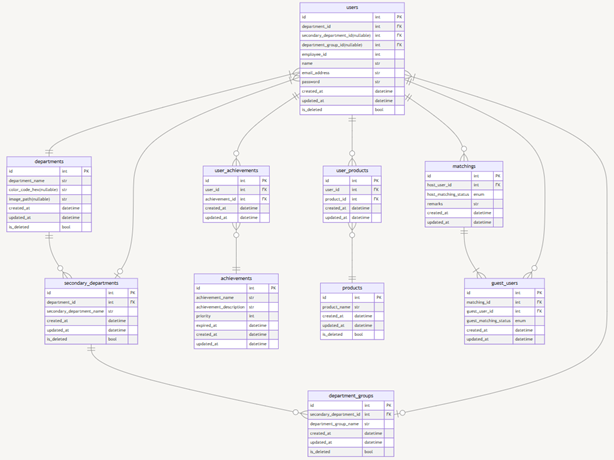The image size is (614, 460).
Task: Click host_user_id field in matchings table
Action: pos(464,185)
